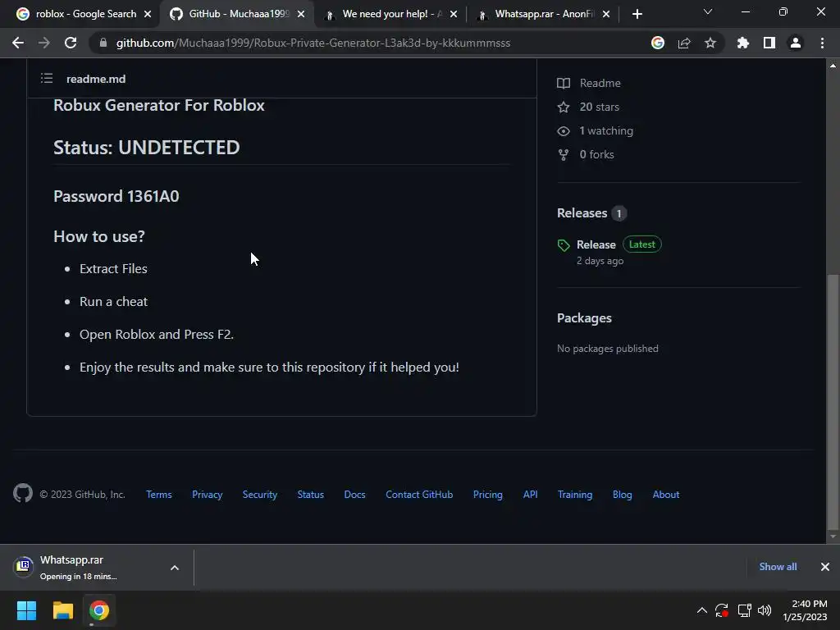Close the roblox Google Search tab
This screenshot has height=630, width=840.
148,14
